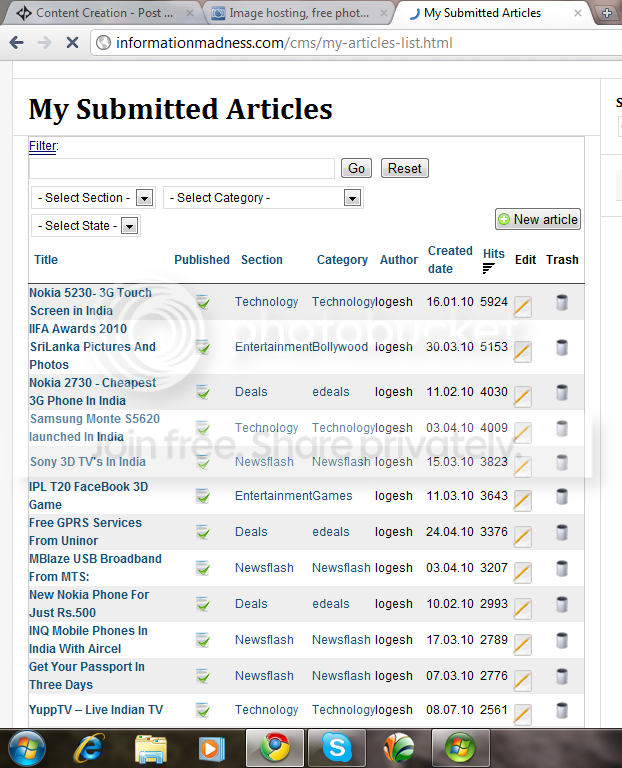Sort articles by Title column
This screenshot has height=768, width=622.
click(x=46, y=260)
